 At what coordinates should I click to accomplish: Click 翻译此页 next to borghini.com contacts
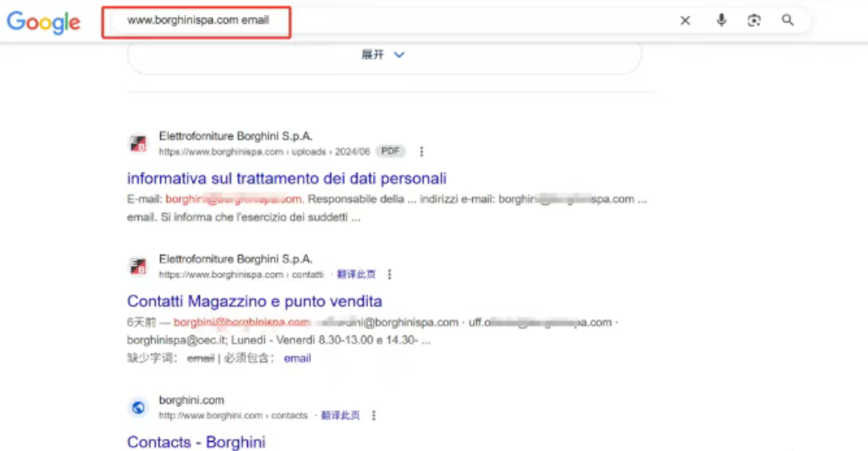pyautogui.click(x=340, y=416)
